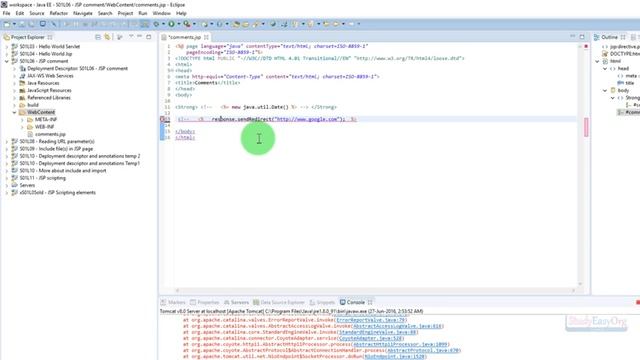Switch to the Markers tab

coord(173,302)
